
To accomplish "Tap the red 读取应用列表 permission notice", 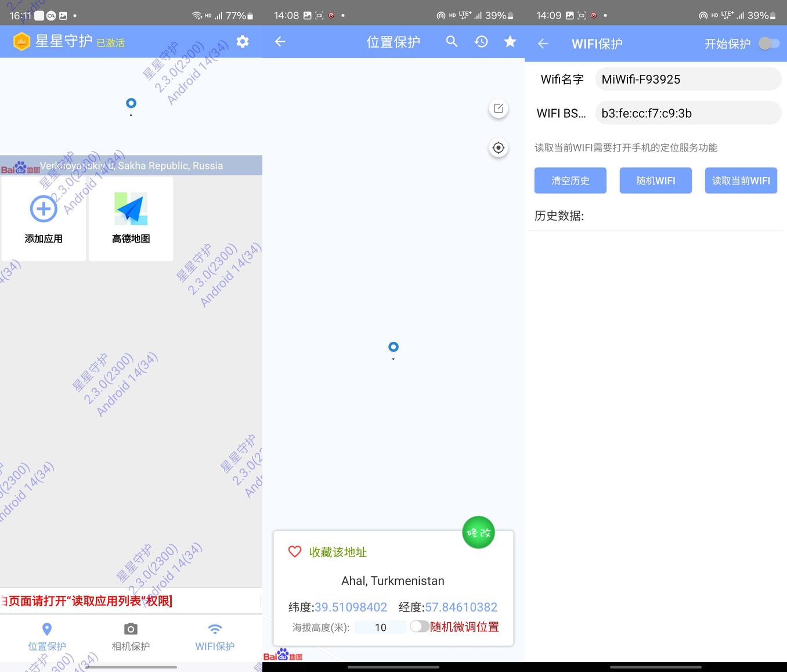I will (x=87, y=601).
